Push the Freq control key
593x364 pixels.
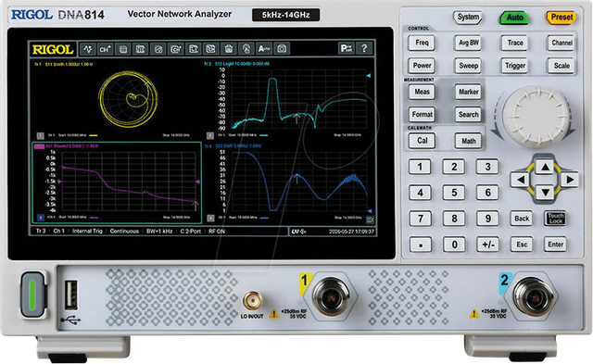422,43
